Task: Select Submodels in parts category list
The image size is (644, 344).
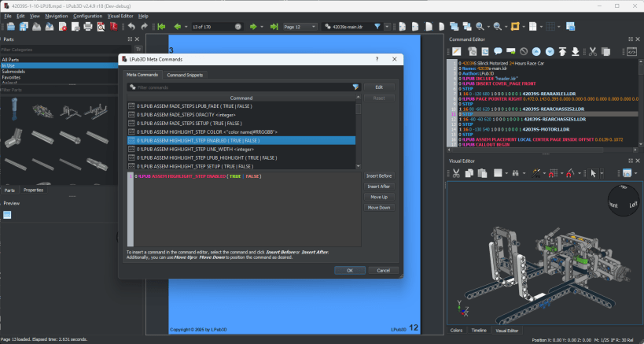Action: [13, 72]
